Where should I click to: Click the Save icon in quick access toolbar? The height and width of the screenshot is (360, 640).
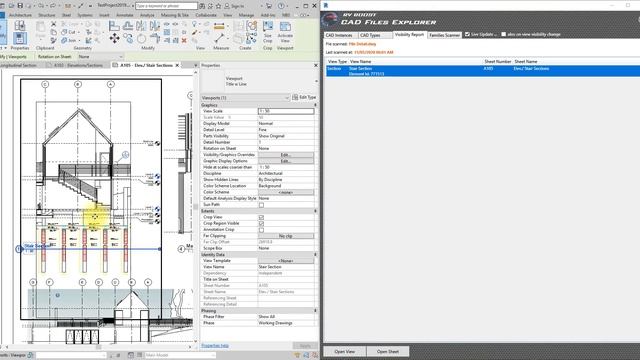[x=20, y=6]
